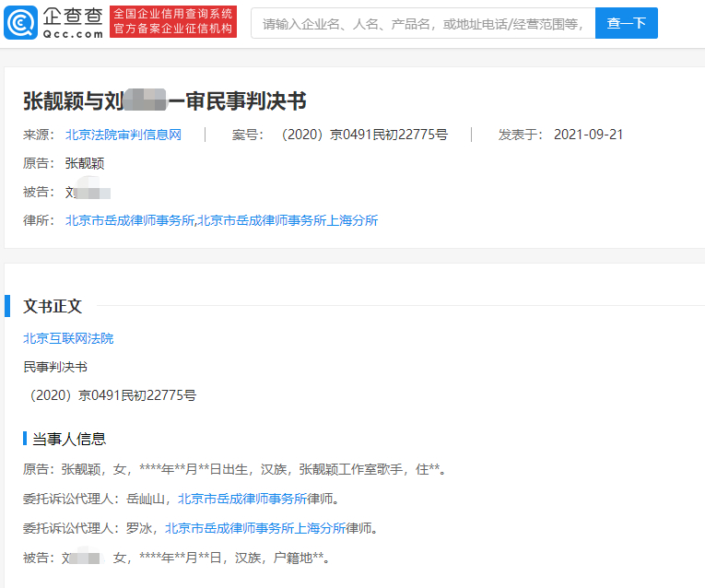Click the red 全国企业信用查询系统 banner
The width and height of the screenshot is (705, 588).
(x=173, y=21)
